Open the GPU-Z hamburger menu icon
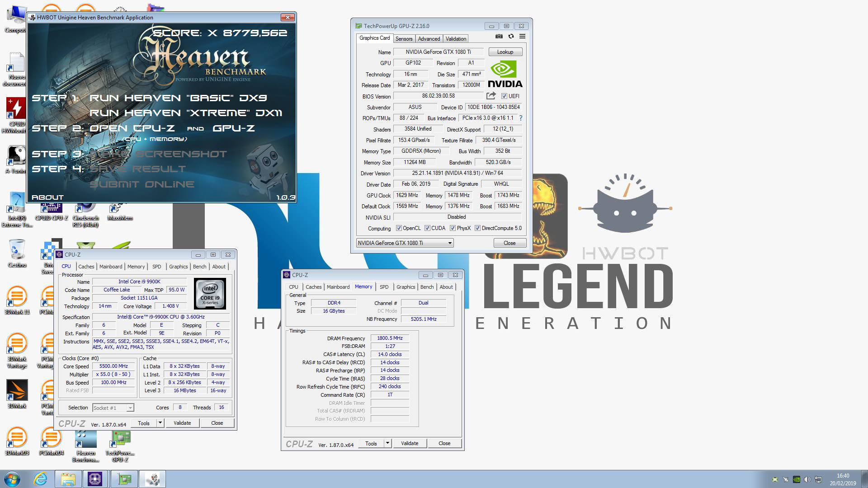This screenshot has width=868, height=488. tap(522, 37)
